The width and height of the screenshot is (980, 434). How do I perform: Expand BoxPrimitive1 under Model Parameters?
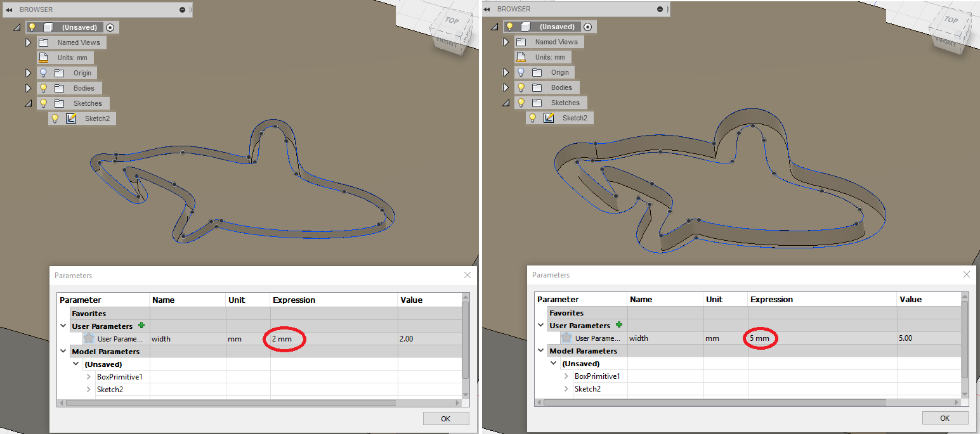point(89,377)
